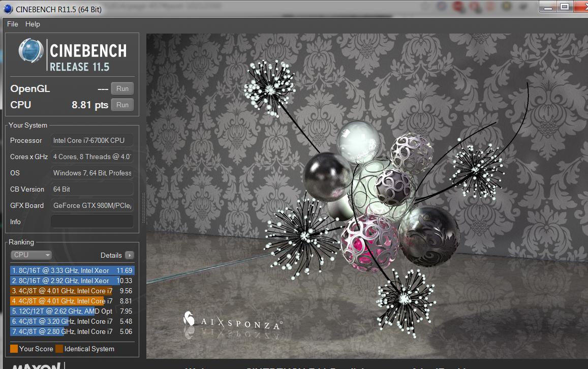
Task: Click the orange Your Score legend swatch
Action: point(14,349)
